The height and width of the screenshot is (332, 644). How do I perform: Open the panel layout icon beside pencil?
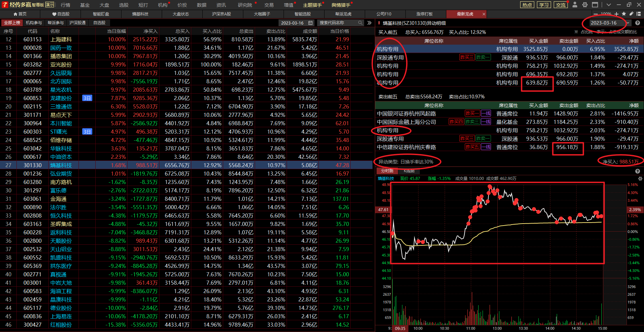click(639, 14)
